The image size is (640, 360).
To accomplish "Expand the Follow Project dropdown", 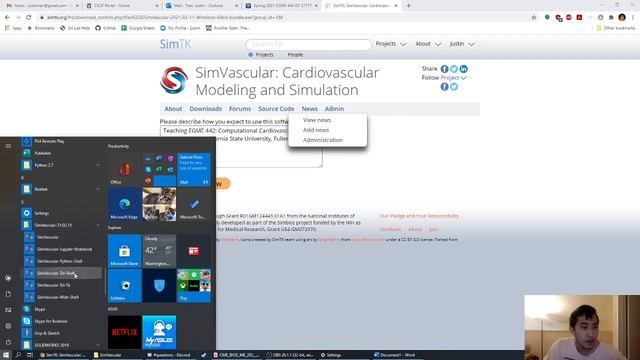I will click(453, 78).
